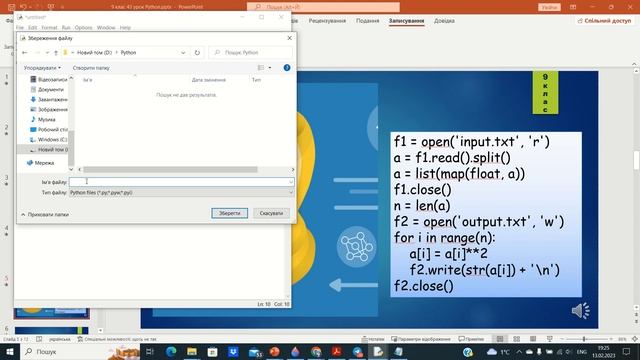Open Довідка tab in PowerPoint
The height and width of the screenshot is (360, 640).
pos(444,20)
